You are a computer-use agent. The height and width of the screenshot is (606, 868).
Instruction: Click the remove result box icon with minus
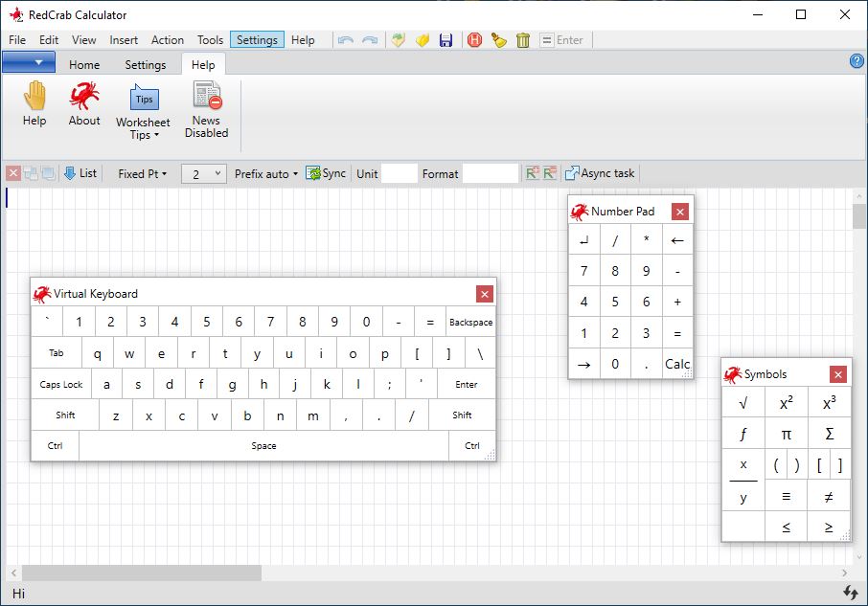pos(549,173)
